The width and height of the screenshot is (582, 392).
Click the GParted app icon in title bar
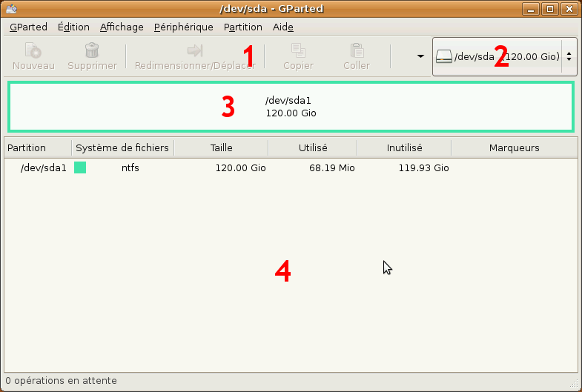pos(12,9)
